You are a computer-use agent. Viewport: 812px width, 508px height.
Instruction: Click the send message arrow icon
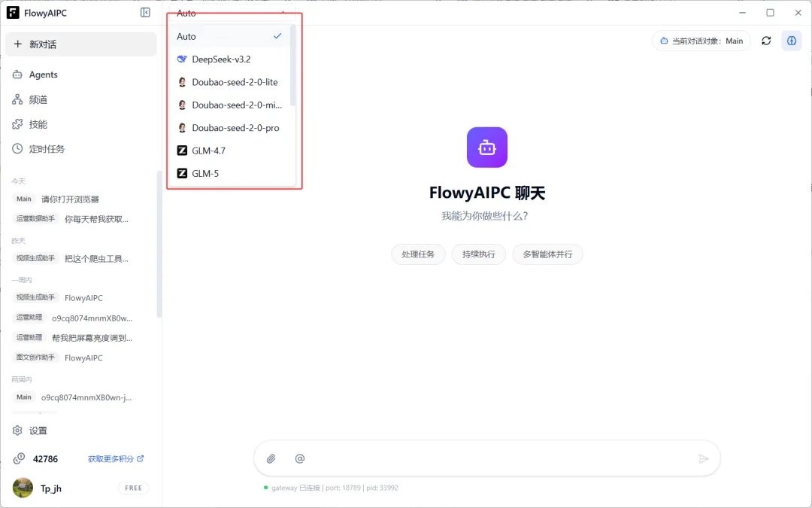(703, 459)
